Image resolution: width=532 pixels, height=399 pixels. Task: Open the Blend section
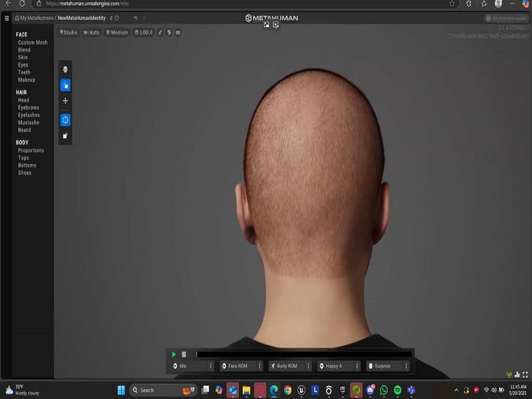pyautogui.click(x=24, y=50)
